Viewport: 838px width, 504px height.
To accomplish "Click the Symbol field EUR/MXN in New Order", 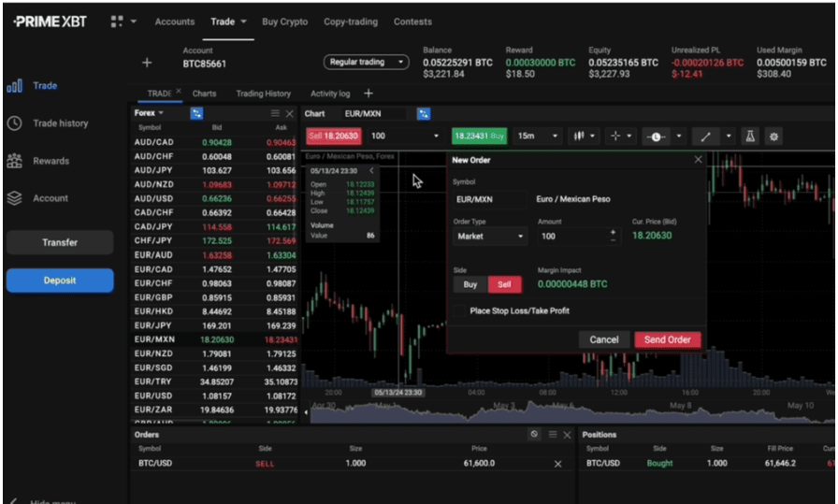I will [489, 199].
